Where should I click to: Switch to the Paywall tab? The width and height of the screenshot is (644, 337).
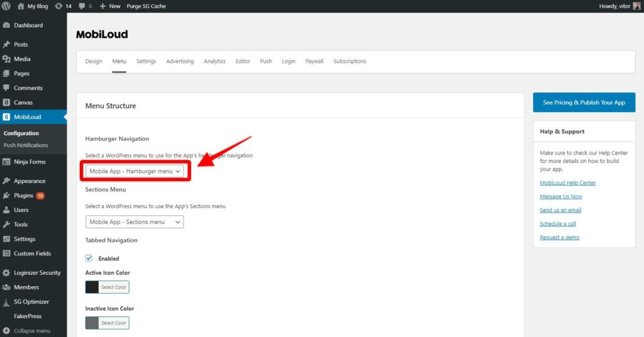(314, 61)
